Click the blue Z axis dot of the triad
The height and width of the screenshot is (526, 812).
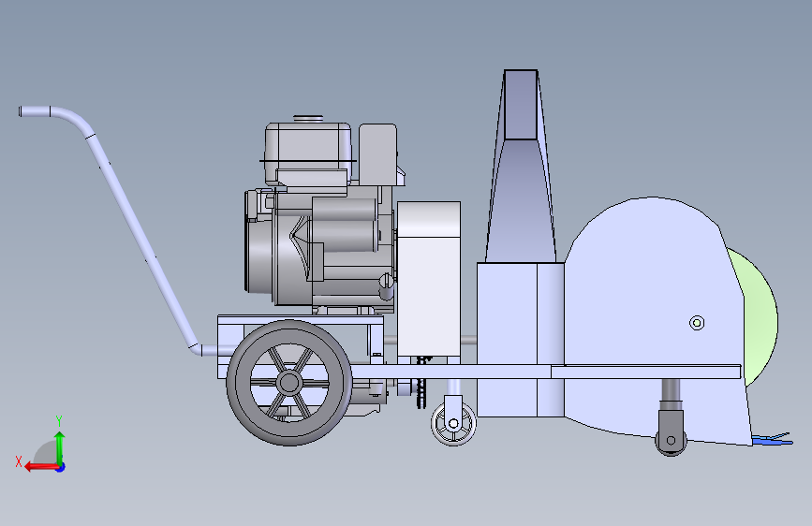click(x=61, y=467)
